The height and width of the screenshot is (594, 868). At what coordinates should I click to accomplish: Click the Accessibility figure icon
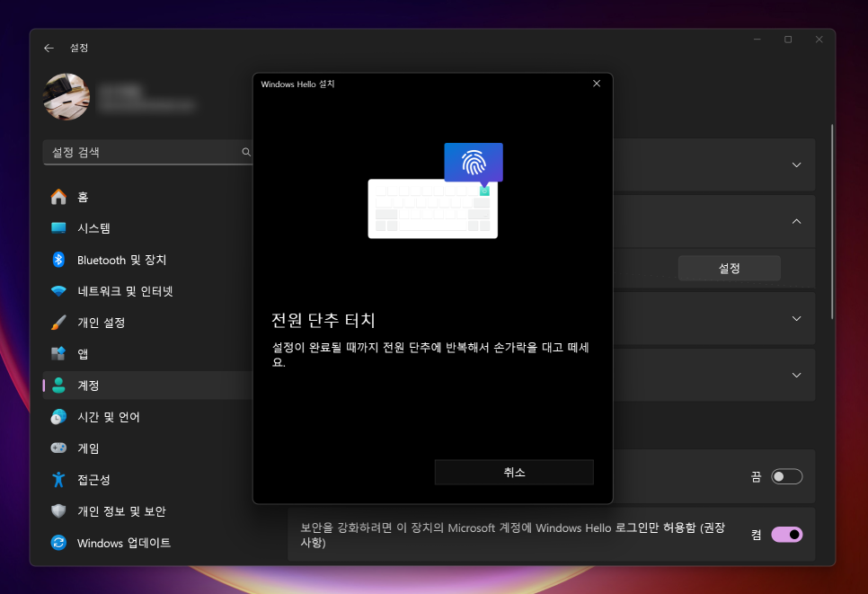click(x=58, y=479)
